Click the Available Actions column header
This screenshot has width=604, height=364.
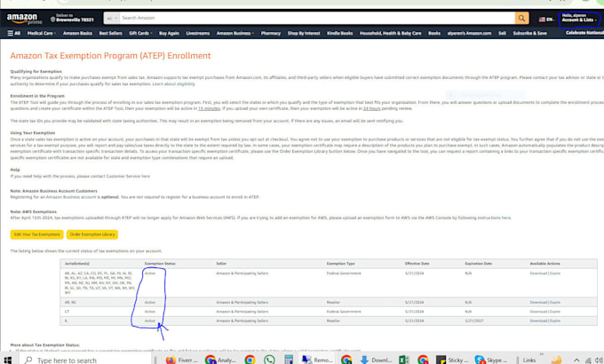pos(545,264)
